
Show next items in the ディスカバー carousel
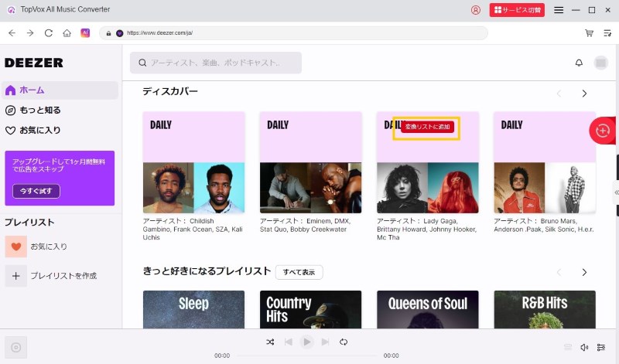584,94
